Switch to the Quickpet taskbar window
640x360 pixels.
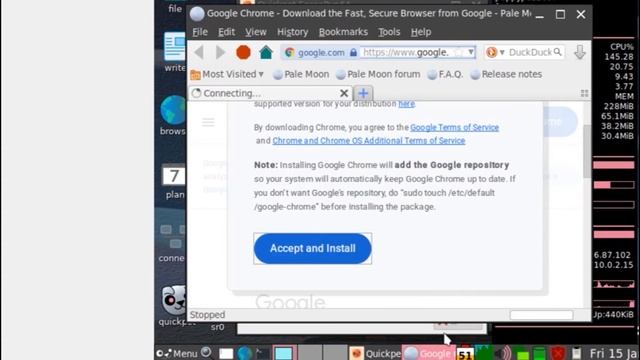[x=376, y=353]
